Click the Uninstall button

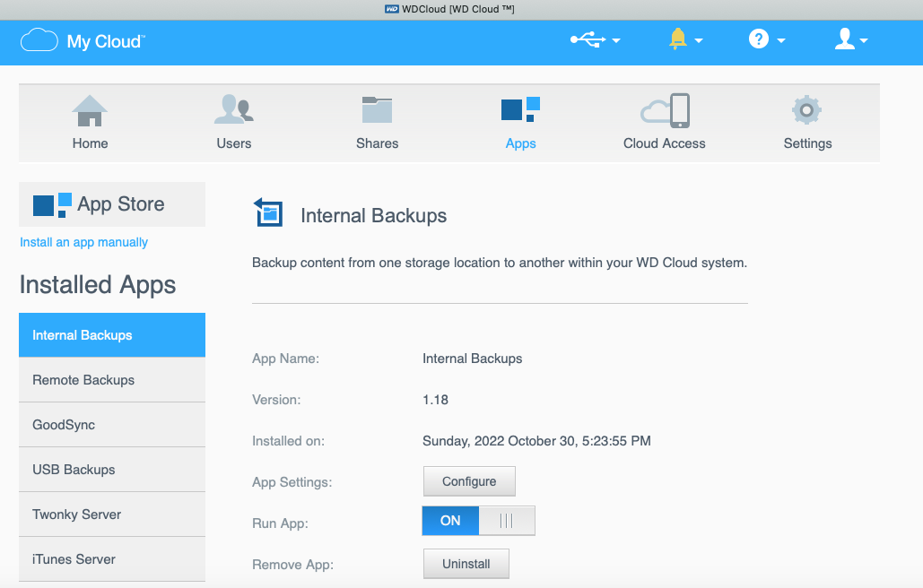click(x=466, y=564)
